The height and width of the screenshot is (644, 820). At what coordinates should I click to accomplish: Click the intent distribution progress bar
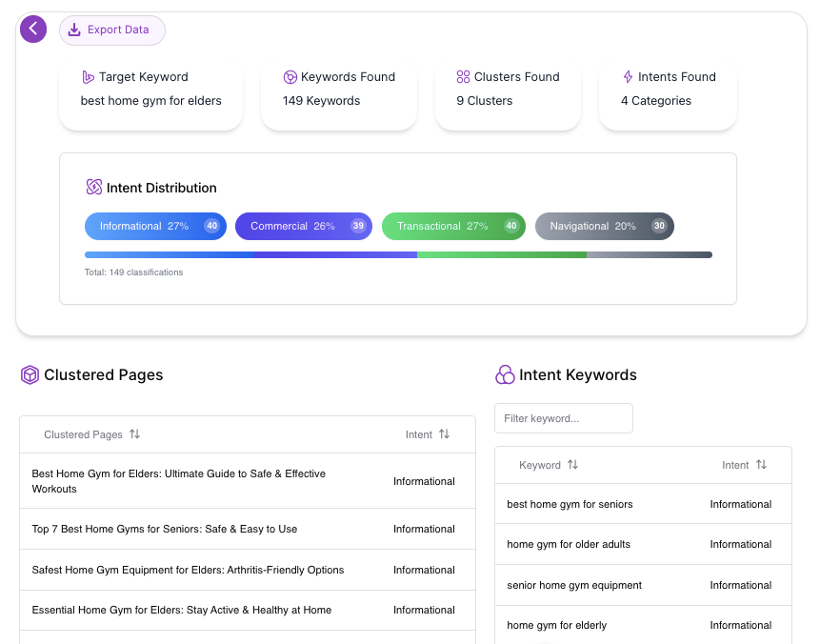(398, 255)
